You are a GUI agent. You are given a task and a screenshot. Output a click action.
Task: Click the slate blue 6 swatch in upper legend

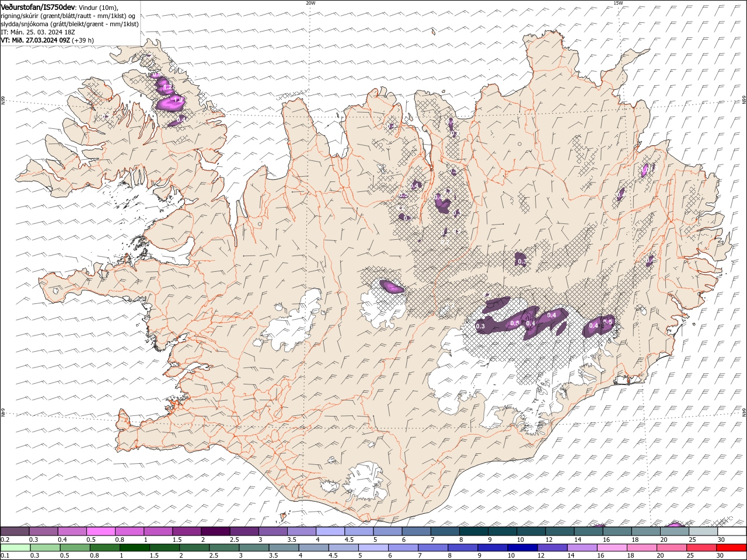416,531
